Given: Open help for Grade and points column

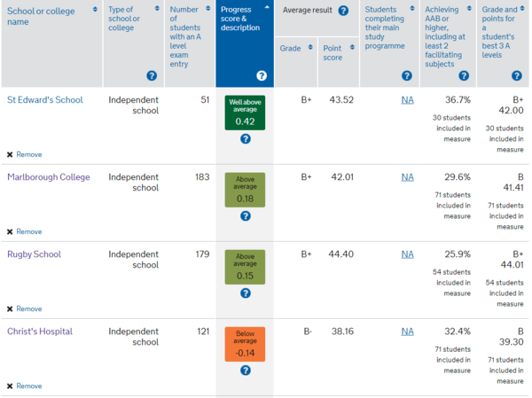Looking at the screenshot, I should (517, 75).
